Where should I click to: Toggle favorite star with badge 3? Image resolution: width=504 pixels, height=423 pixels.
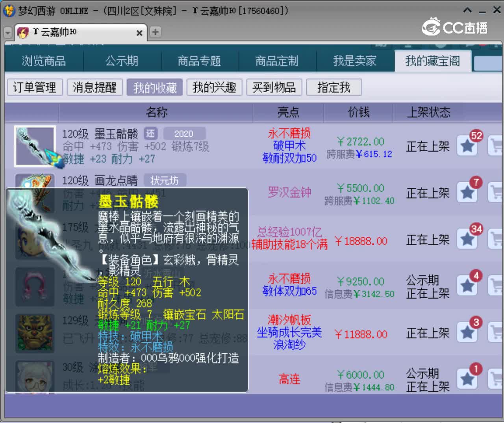coord(467,333)
